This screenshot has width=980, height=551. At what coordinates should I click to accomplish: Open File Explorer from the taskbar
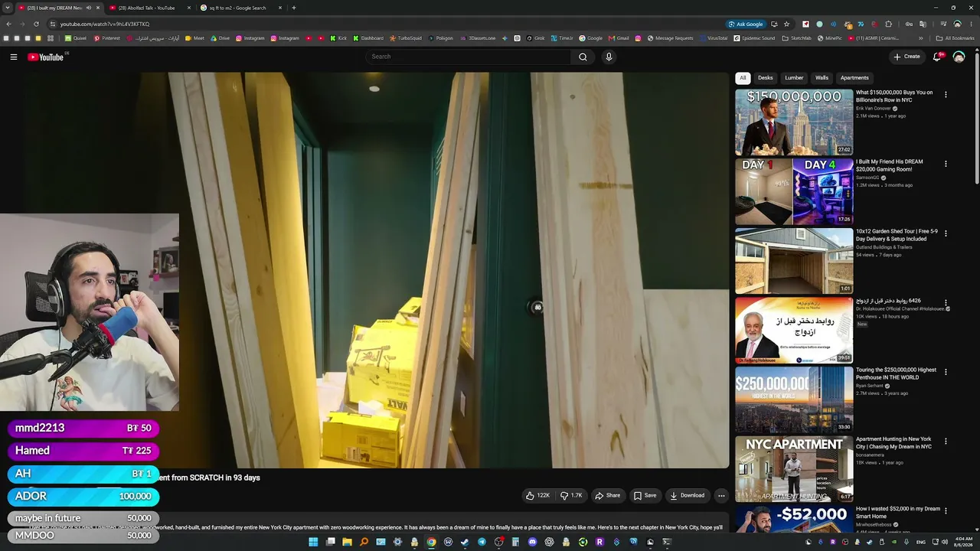click(347, 542)
